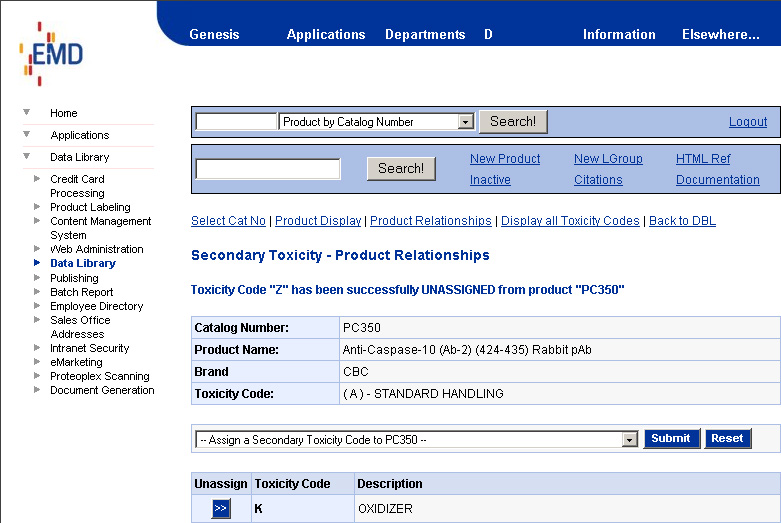Image resolution: width=781 pixels, height=523 pixels.
Task: Follow the Logout link
Action: click(748, 122)
